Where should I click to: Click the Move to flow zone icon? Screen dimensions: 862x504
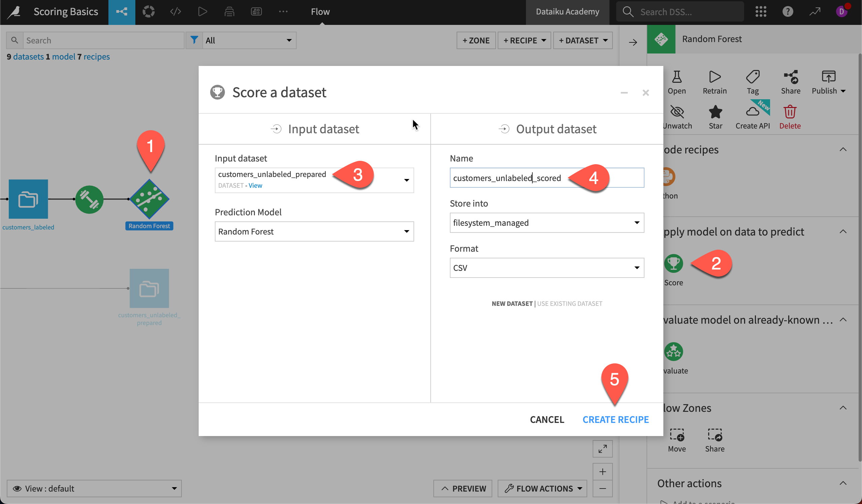point(676,435)
